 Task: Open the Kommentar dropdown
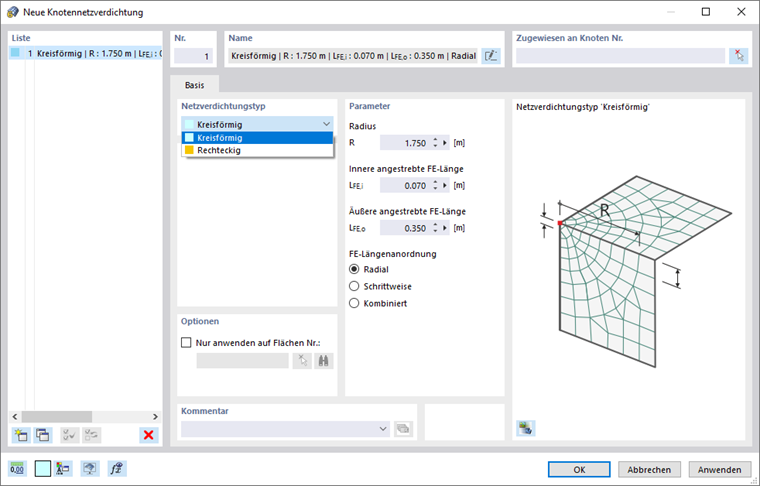[x=383, y=429]
